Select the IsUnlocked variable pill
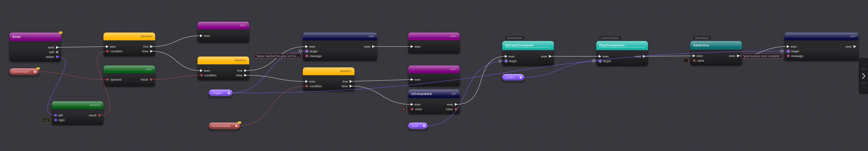Viewport: 868px width, 151px height. click(23, 72)
